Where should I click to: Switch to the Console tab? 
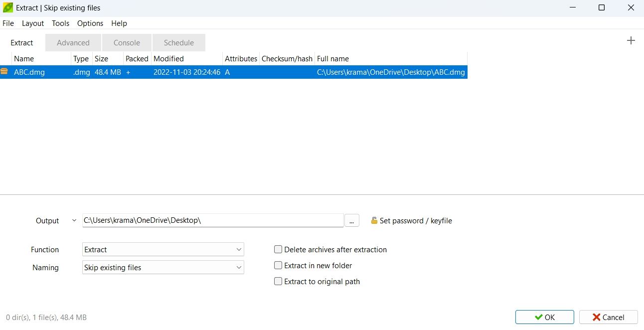[126, 42]
